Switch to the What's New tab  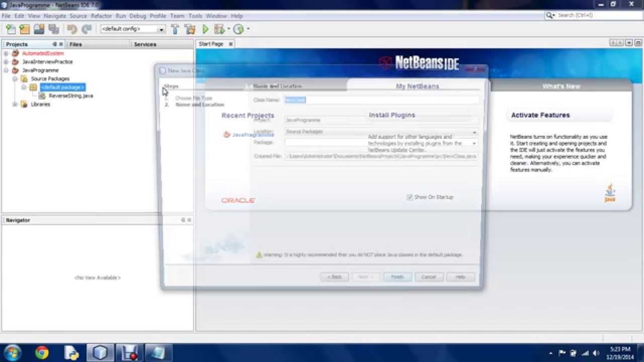561,86
